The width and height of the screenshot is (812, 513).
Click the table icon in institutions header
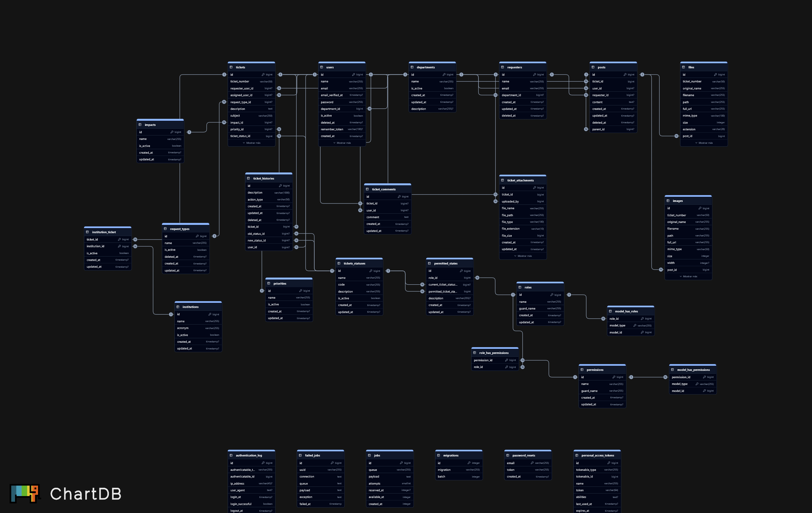click(178, 307)
